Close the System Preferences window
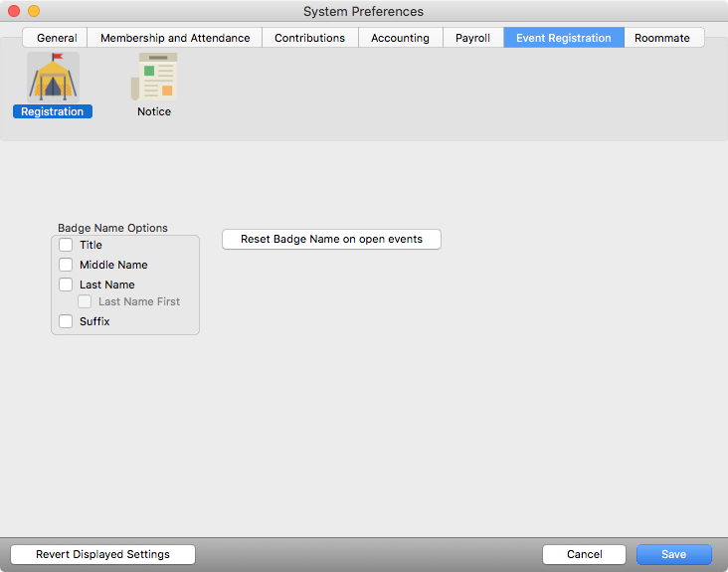 point(14,11)
